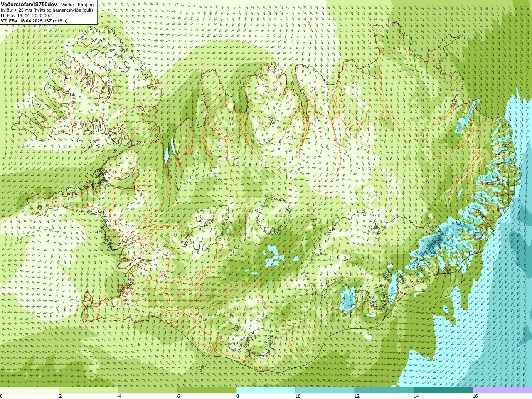This screenshot has width=532, height=399.
Task: Click the 2–4 m/s light green legend swatch
Action: pyautogui.click(x=89, y=390)
